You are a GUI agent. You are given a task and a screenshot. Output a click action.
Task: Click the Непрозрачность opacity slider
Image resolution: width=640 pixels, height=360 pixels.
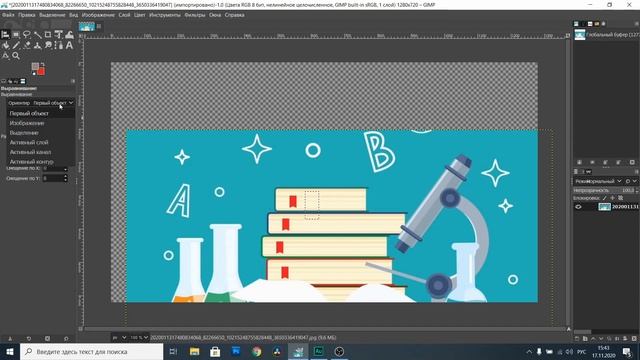603,190
